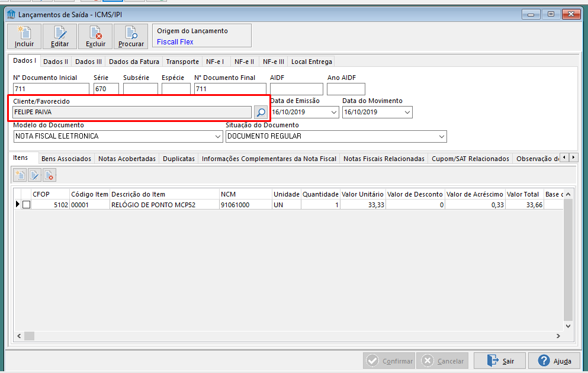The height and width of the screenshot is (373, 588).
Task: Select the row indicator arrow for item 00001
Action: (17, 204)
